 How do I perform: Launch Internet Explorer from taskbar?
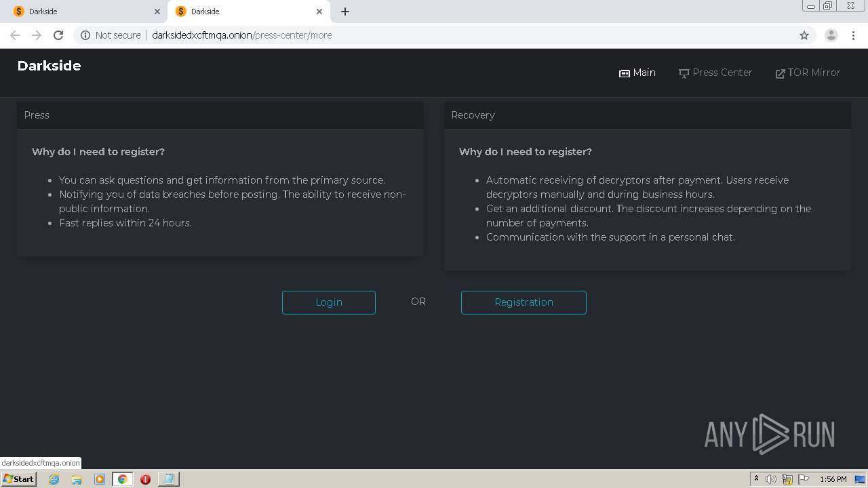coord(54,479)
